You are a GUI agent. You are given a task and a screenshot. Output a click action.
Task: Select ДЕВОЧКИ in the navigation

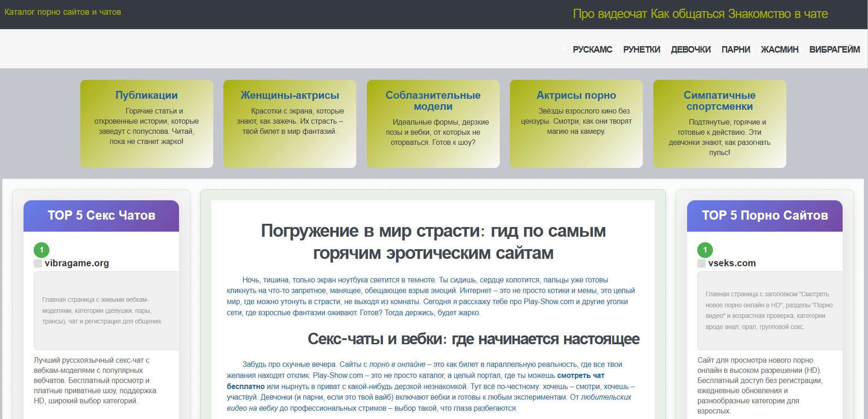[690, 49]
